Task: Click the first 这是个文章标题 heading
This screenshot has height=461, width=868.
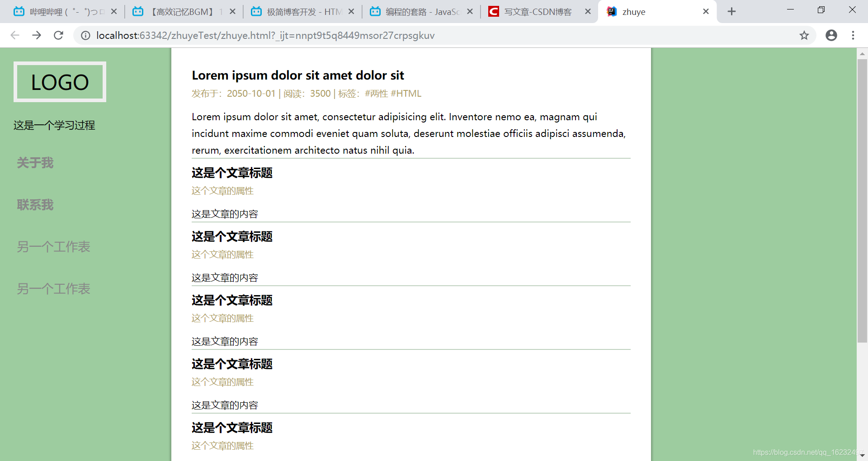Action: [232, 173]
